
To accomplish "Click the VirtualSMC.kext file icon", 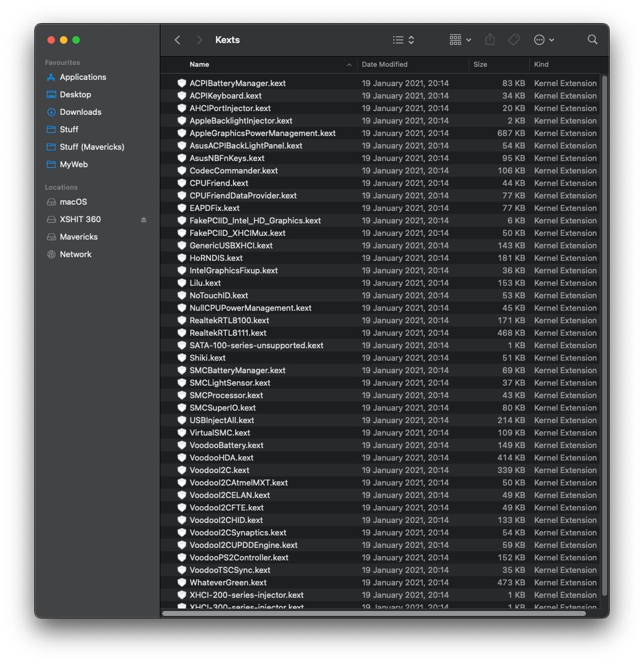I will (182, 432).
